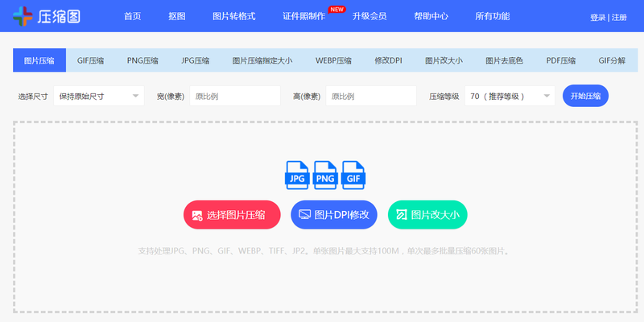Open the 压缩等级 dropdown showing 70
This screenshot has height=322, width=644.
click(510, 96)
